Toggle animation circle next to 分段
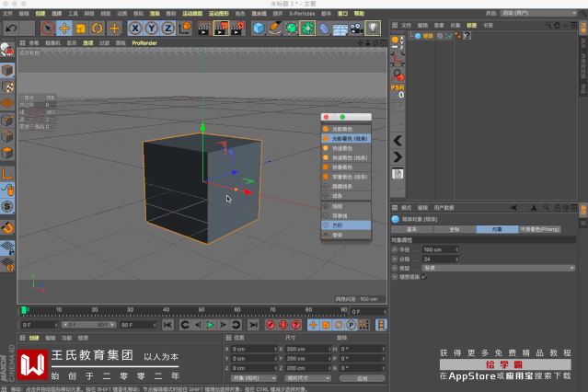 (x=394, y=259)
